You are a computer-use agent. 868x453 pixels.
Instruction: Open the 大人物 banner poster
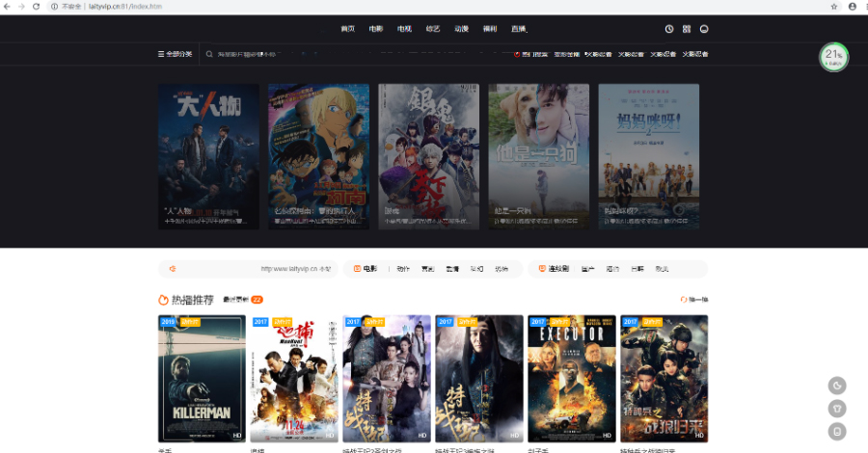tap(208, 156)
